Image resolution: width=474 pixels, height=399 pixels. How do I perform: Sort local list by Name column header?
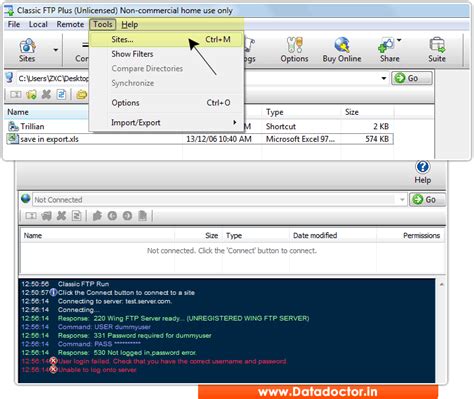point(47,112)
